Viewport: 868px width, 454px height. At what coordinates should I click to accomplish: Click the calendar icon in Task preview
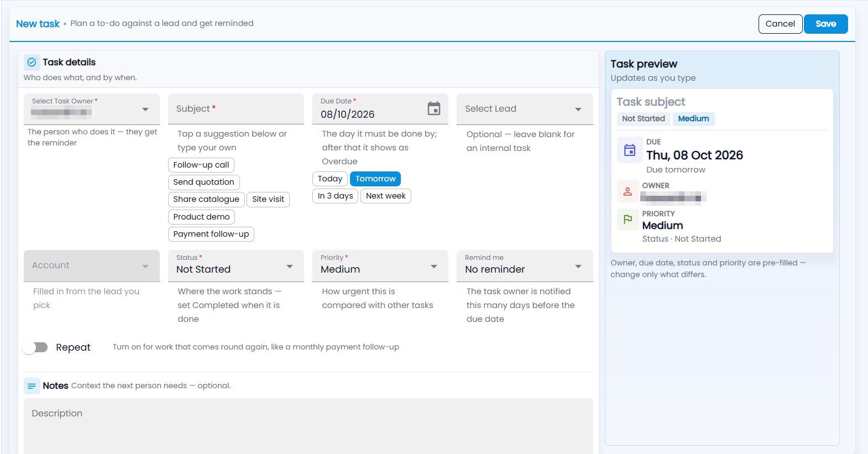[630, 150]
